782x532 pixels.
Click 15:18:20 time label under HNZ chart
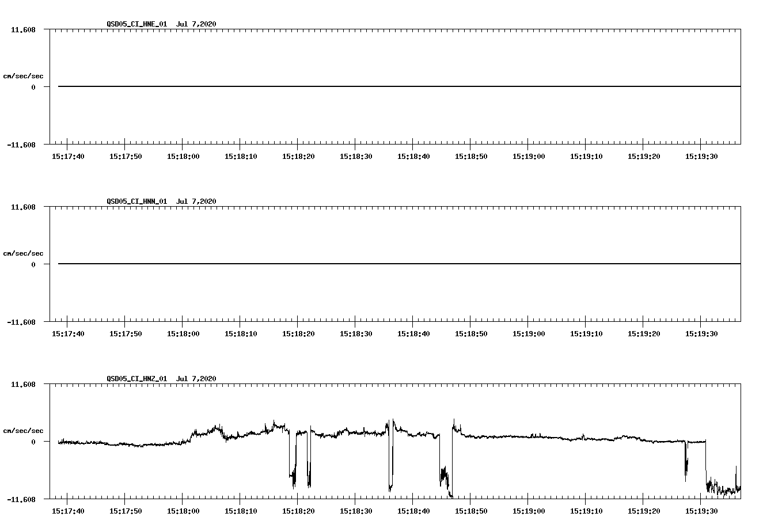pos(298,511)
